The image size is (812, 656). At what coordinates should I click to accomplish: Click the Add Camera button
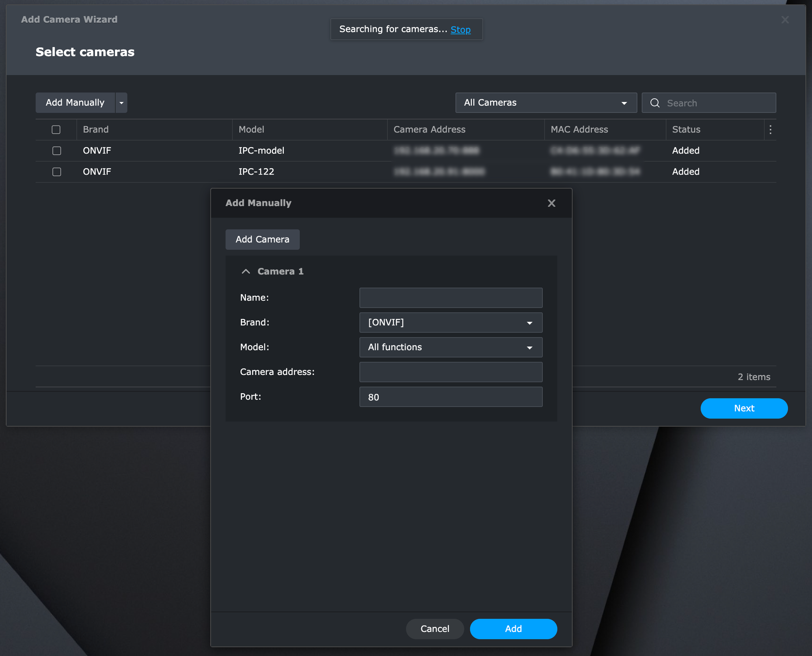pos(262,240)
